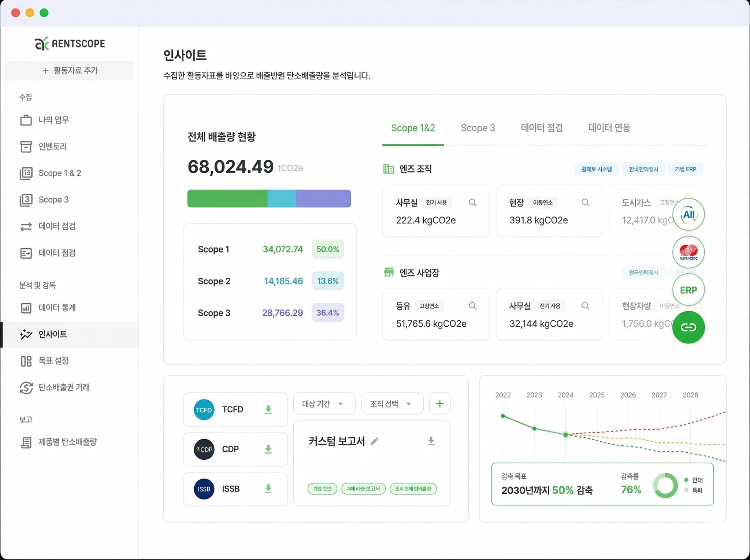Click the green plus add button
Viewport: 750px width, 560px height.
tap(439, 404)
